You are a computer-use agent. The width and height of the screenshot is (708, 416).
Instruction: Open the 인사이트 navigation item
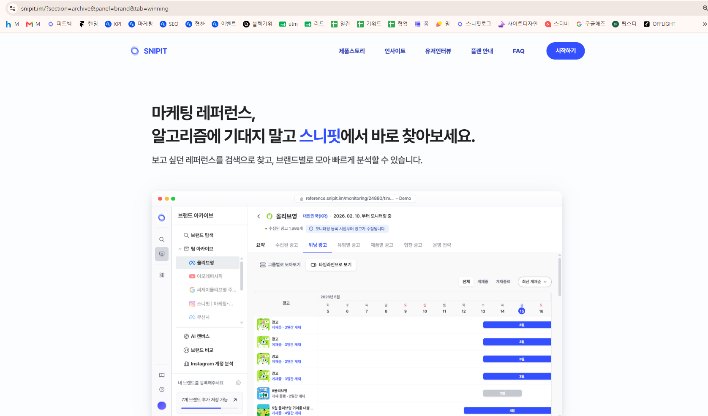(x=394, y=51)
